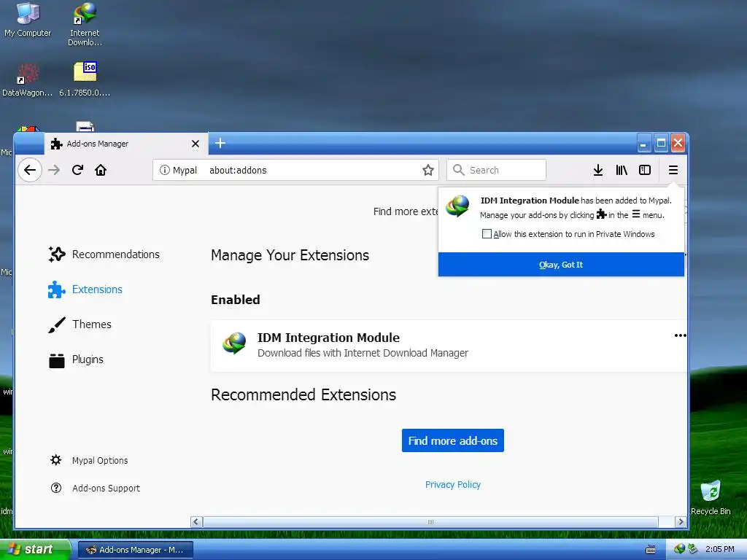Select Internet Download Manager desktop shortcut
The width and height of the screenshot is (747, 560).
pyautogui.click(x=85, y=24)
